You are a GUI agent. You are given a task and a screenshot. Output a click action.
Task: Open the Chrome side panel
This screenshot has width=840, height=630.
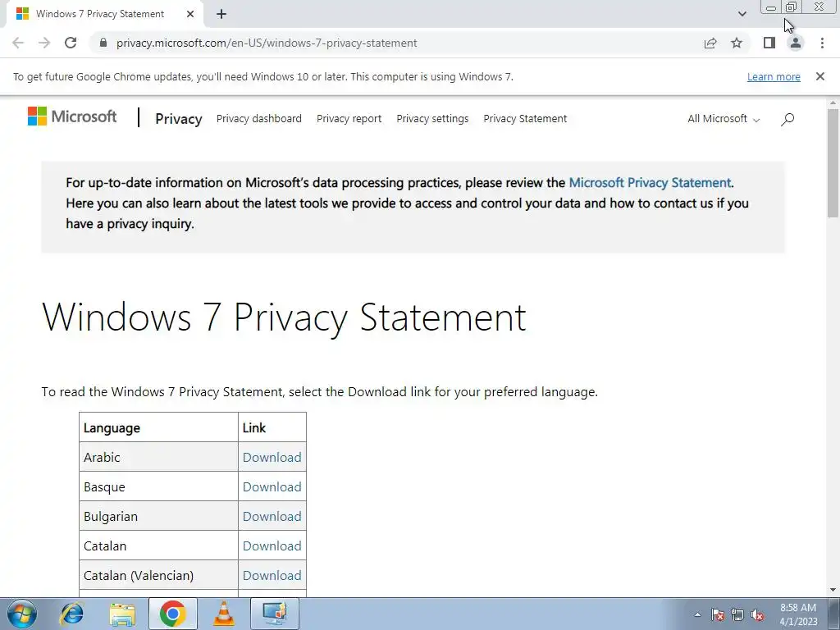pos(769,43)
